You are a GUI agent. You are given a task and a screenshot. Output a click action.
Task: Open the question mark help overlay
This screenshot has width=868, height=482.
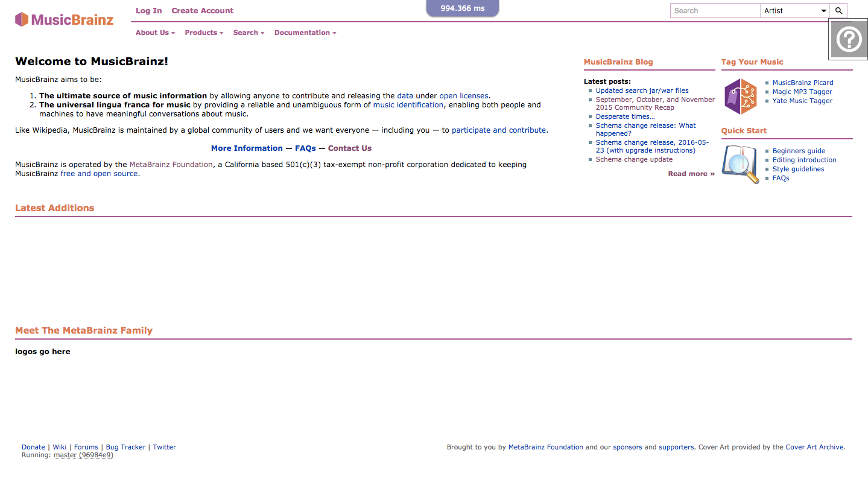[849, 39]
